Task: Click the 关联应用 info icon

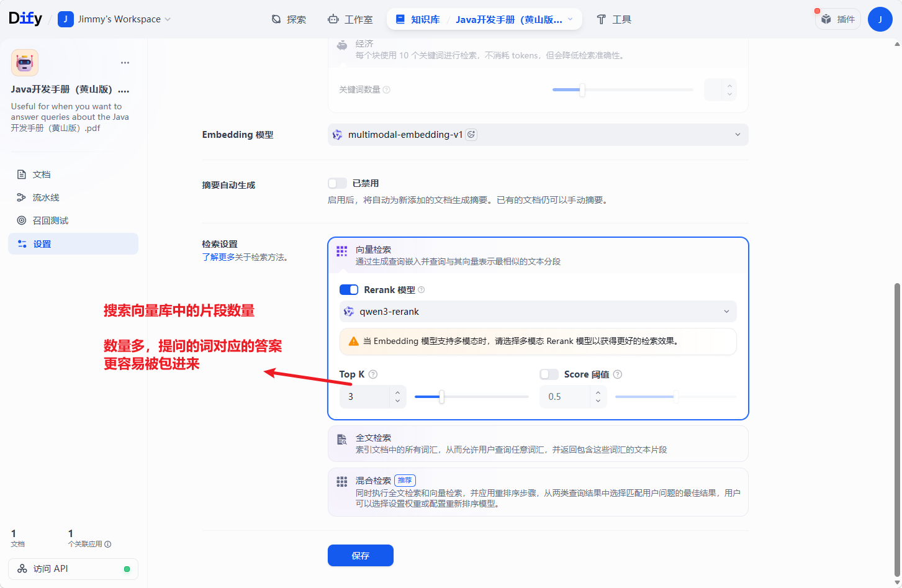Action: [x=108, y=545]
